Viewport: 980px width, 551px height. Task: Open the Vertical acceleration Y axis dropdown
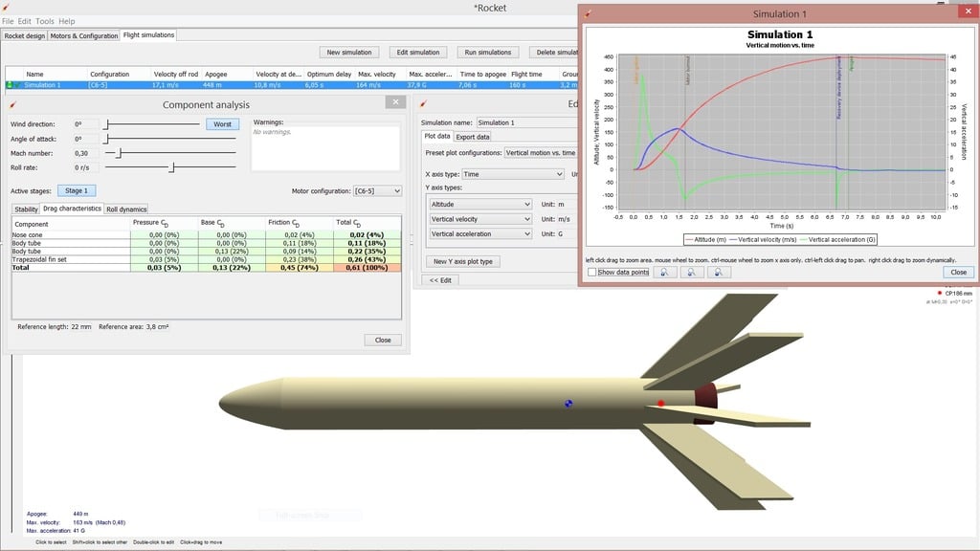[479, 233]
